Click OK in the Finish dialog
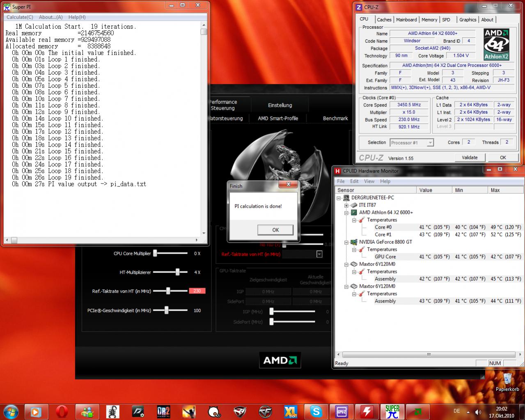The width and height of the screenshot is (525, 420). (x=275, y=230)
